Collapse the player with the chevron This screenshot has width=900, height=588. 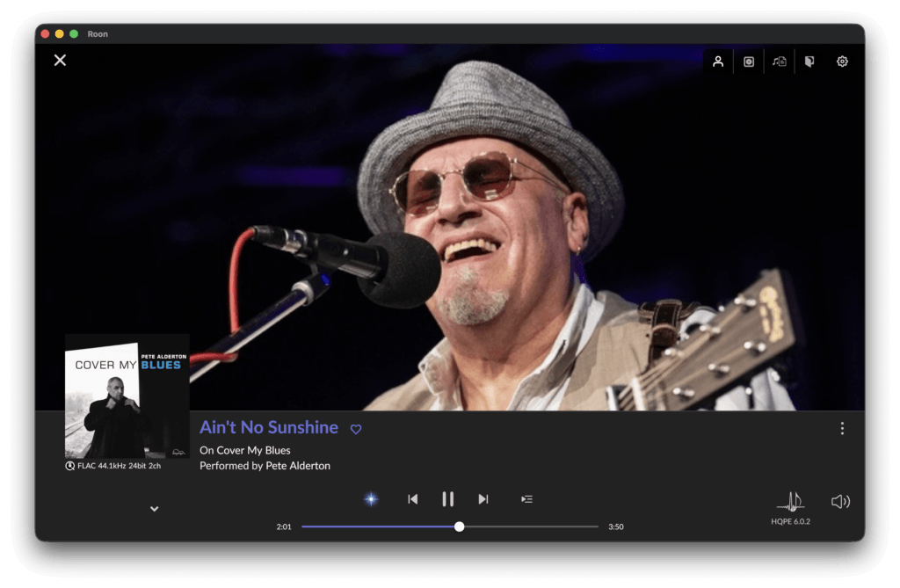155,509
